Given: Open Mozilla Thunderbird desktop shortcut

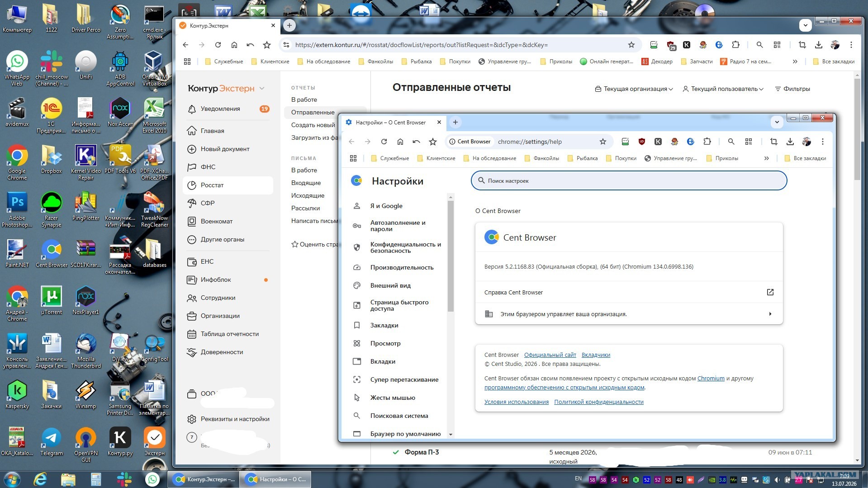Looking at the screenshot, I should (x=85, y=351).
